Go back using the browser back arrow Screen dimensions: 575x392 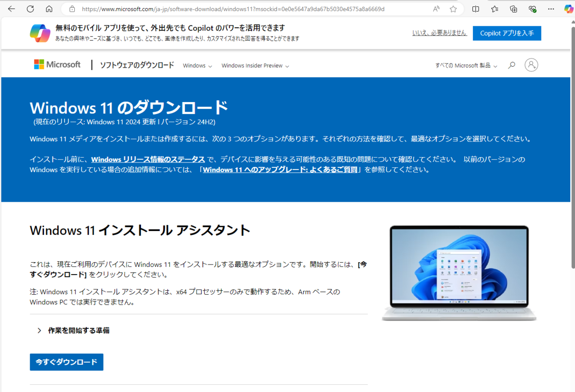pos(11,9)
